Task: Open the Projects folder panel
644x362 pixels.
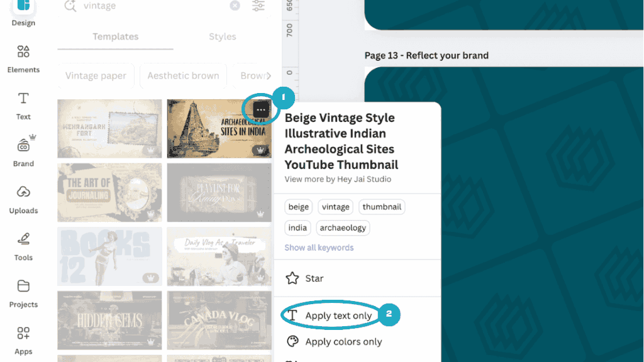Action: tap(23, 293)
